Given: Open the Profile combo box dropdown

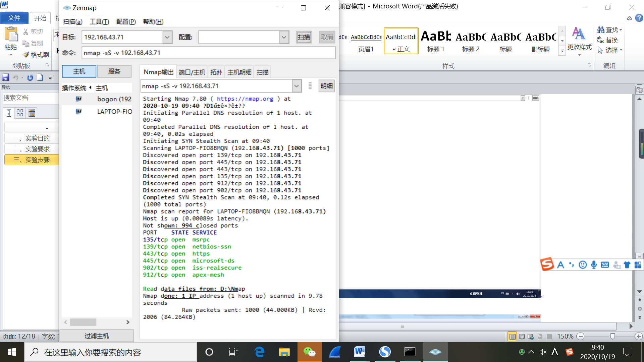Looking at the screenshot, I should 284,37.
